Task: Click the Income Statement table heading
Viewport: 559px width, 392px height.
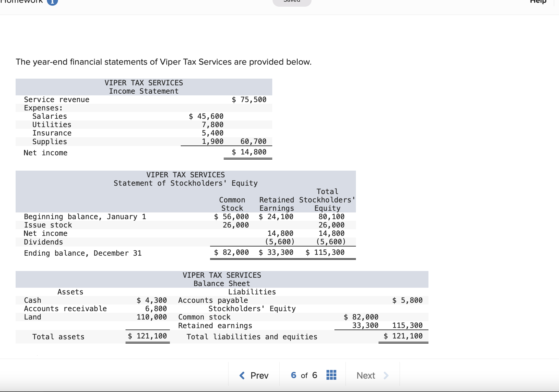Action: tap(144, 91)
